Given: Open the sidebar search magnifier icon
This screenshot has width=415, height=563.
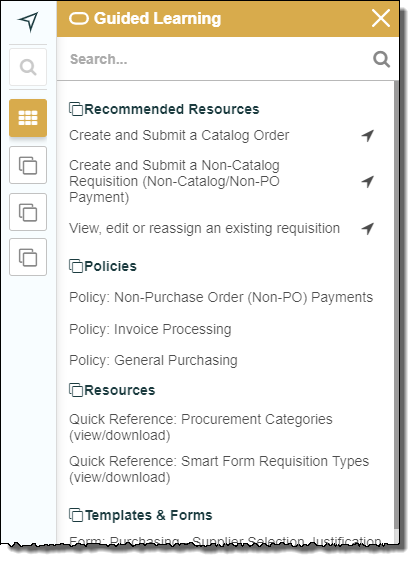Looking at the screenshot, I should [x=28, y=67].
